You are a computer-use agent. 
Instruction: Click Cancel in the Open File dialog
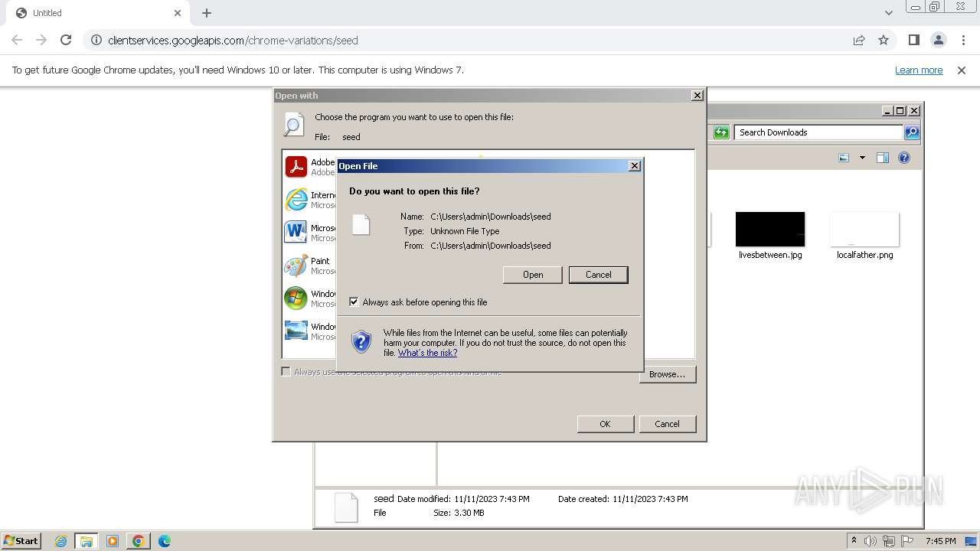[x=599, y=274]
